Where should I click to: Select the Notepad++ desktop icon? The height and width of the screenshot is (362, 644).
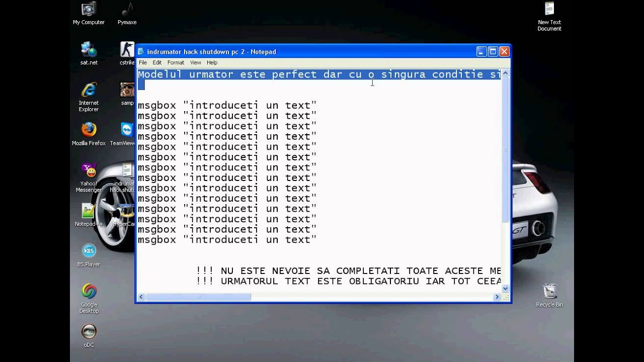tap(89, 215)
